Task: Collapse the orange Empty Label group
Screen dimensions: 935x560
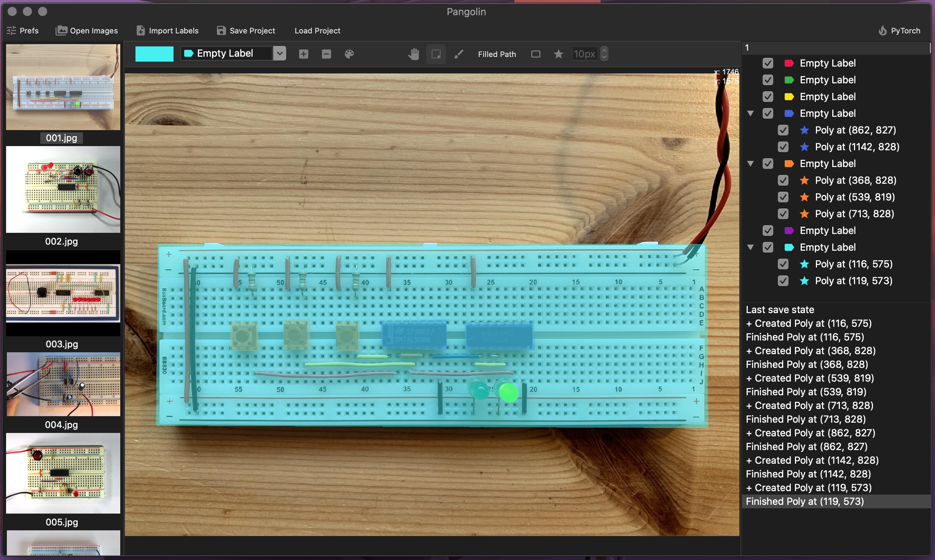Action: 750,164
